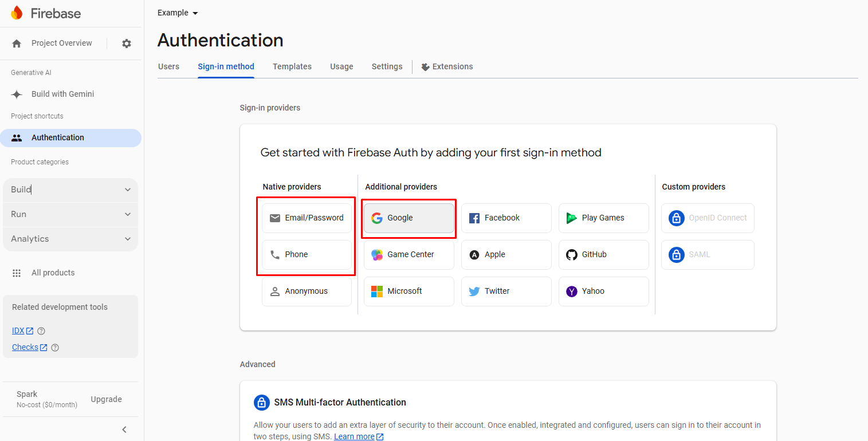Click the Authentication people icon in sidebar
The image size is (868, 441).
pos(17,138)
